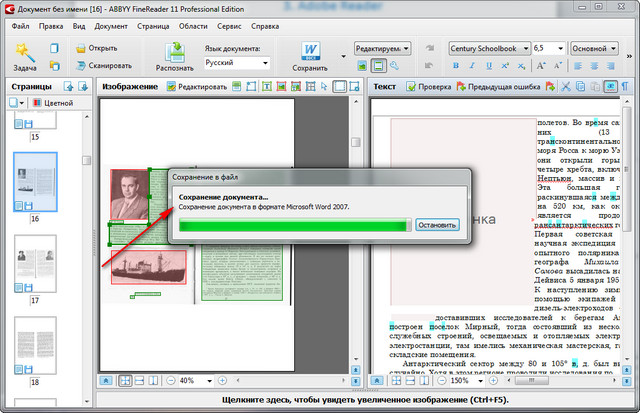
Task: Toggle the highlight uncertain characters icon
Action: point(611,87)
